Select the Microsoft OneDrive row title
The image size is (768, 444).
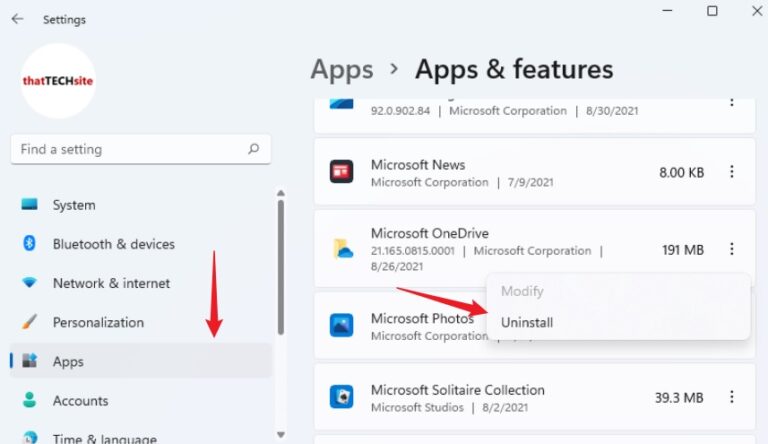(430, 233)
